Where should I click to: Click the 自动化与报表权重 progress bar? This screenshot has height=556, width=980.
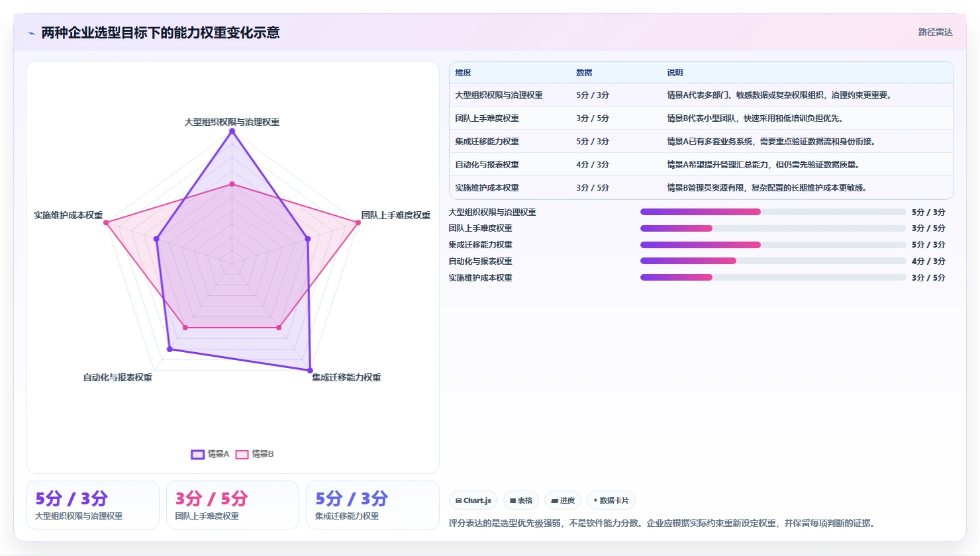[x=773, y=261]
